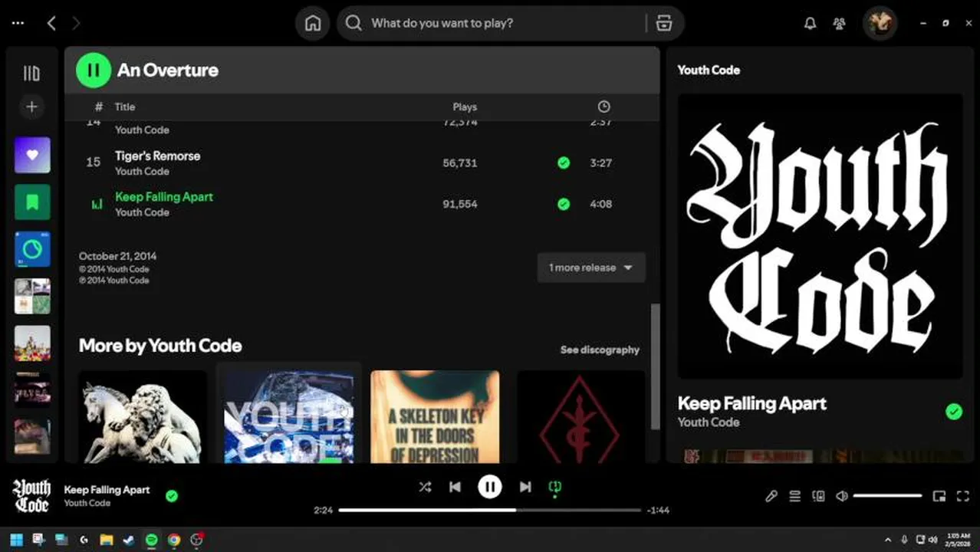The width and height of the screenshot is (980, 552).
Task: Sort tracks by Title column
Action: click(125, 107)
